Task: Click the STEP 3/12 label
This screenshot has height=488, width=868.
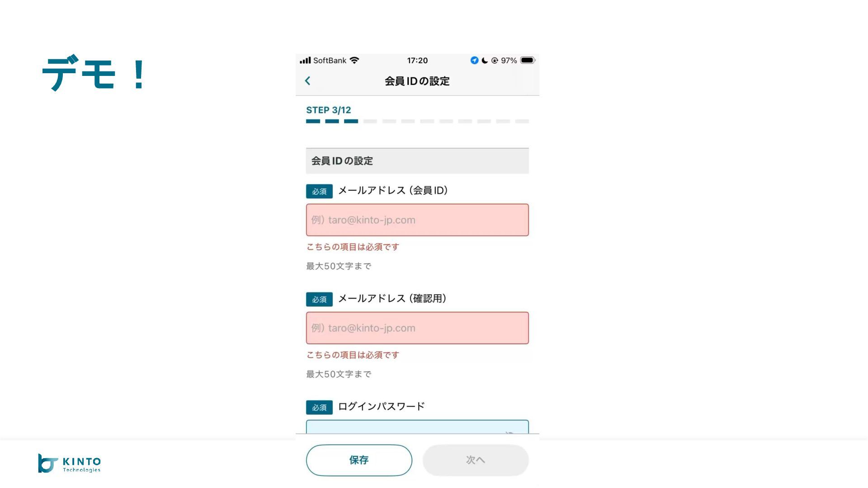Action: pos(329,110)
